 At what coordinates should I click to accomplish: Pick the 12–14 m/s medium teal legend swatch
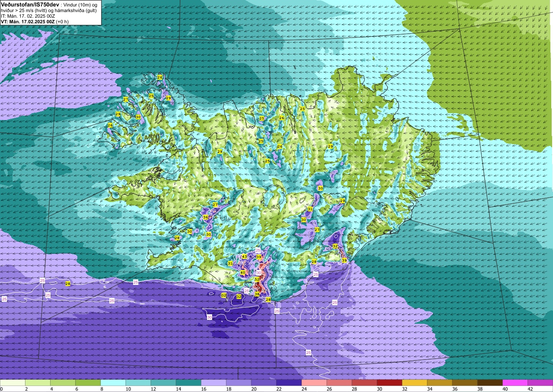coord(163,383)
